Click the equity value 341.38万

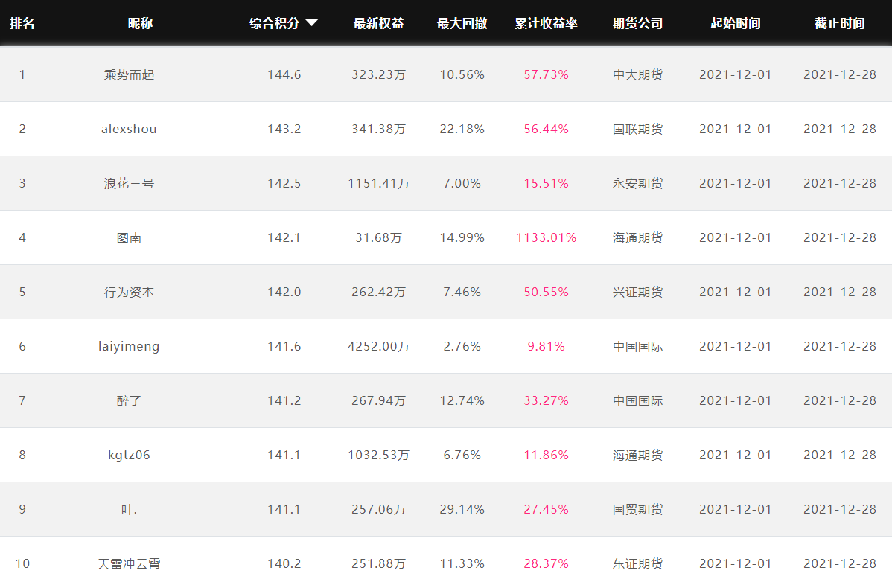click(x=378, y=129)
